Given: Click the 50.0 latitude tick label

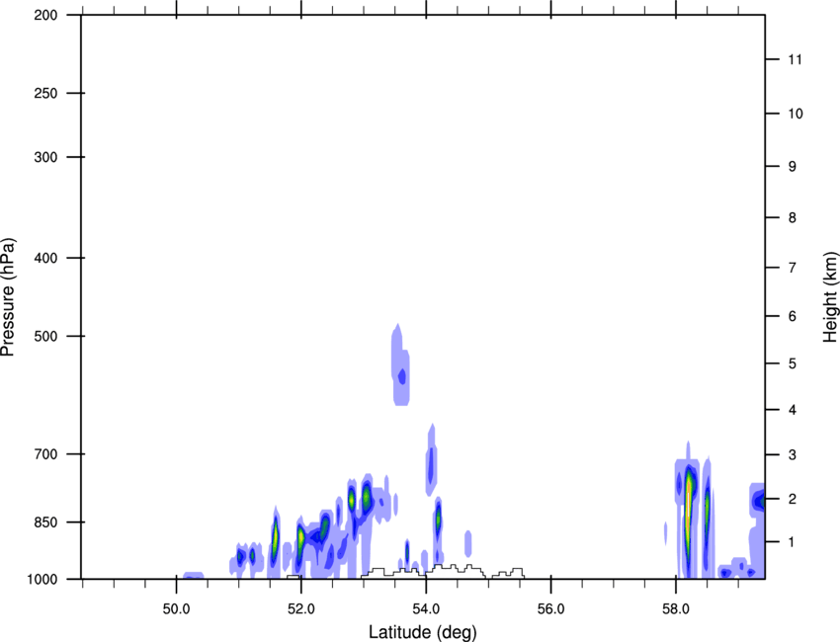Looking at the screenshot, I should click(x=176, y=609).
